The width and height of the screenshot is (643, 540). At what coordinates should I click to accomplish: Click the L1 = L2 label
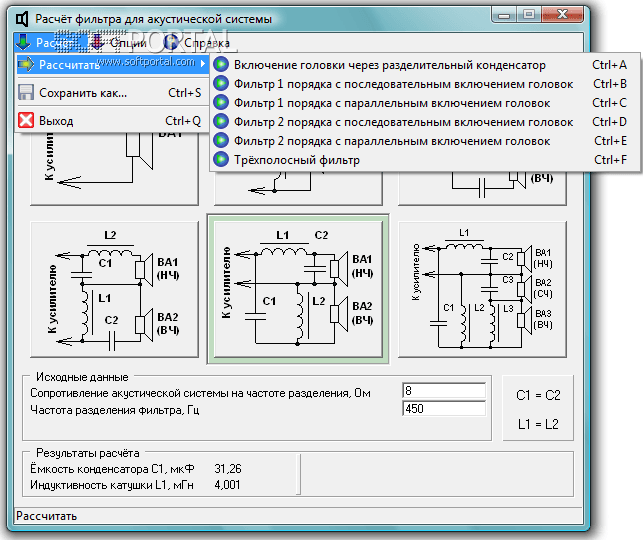[x=538, y=424]
